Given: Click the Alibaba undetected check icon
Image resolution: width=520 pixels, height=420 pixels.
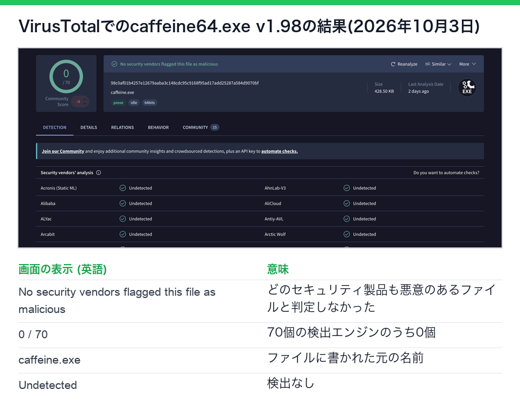Looking at the screenshot, I should [x=123, y=203].
